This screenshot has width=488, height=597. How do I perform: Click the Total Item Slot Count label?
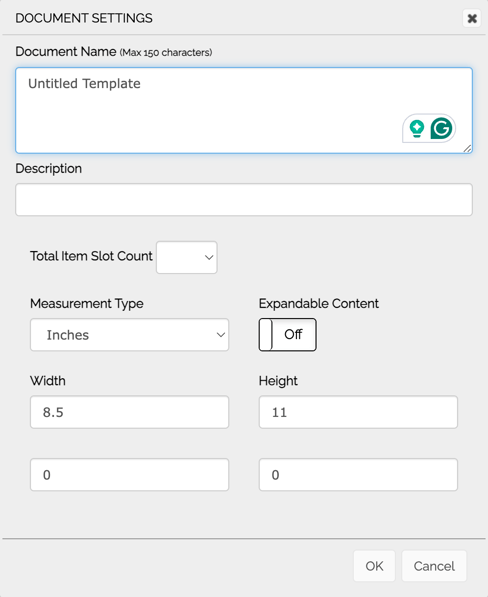(91, 256)
